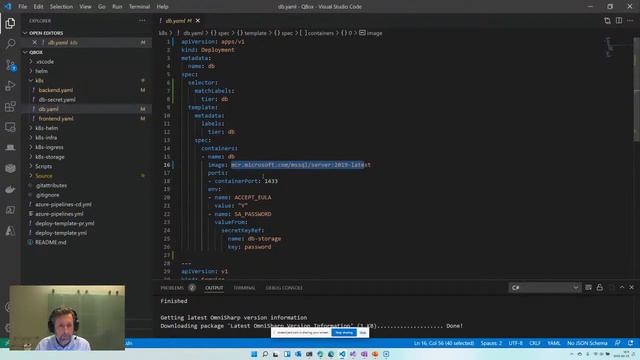
Task: Clear the output panel
Action: pyautogui.click(x=588, y=288)
